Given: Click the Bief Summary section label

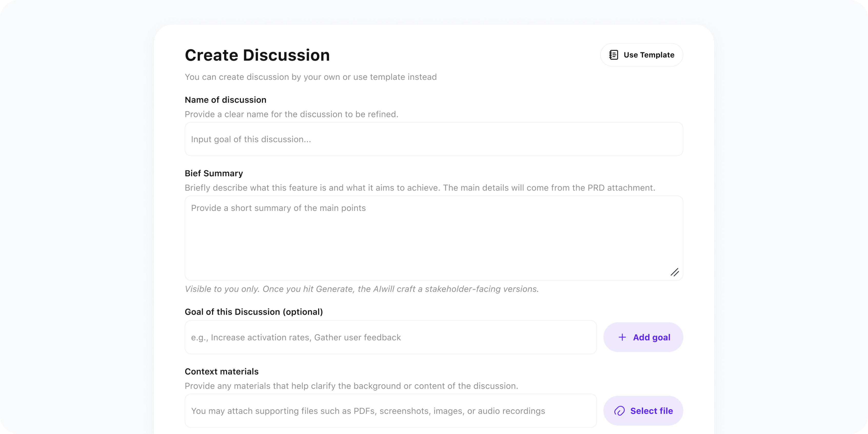Looking at the screenshot, I should click(214, 173).
